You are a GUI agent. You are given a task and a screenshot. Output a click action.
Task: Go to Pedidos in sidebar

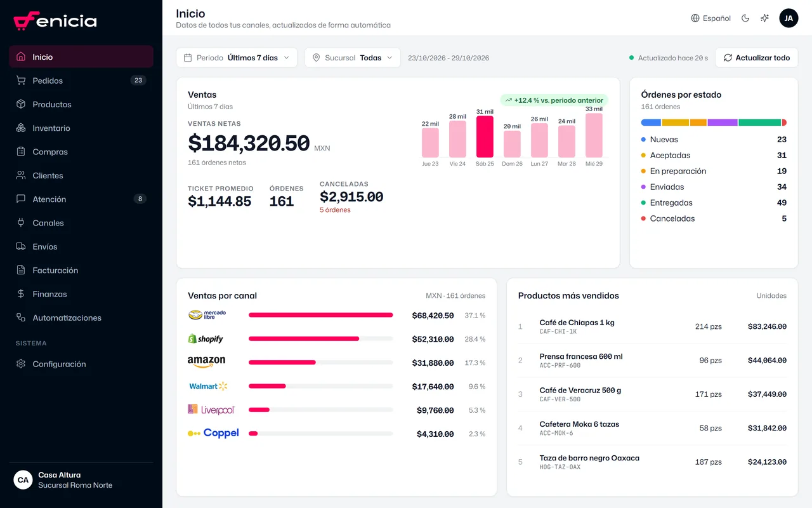(x=81, y=81)
